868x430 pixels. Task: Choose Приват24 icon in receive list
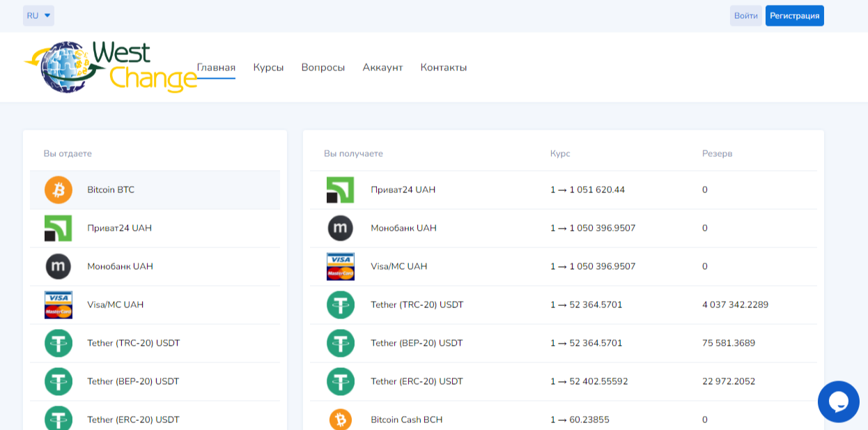(340, 190)
